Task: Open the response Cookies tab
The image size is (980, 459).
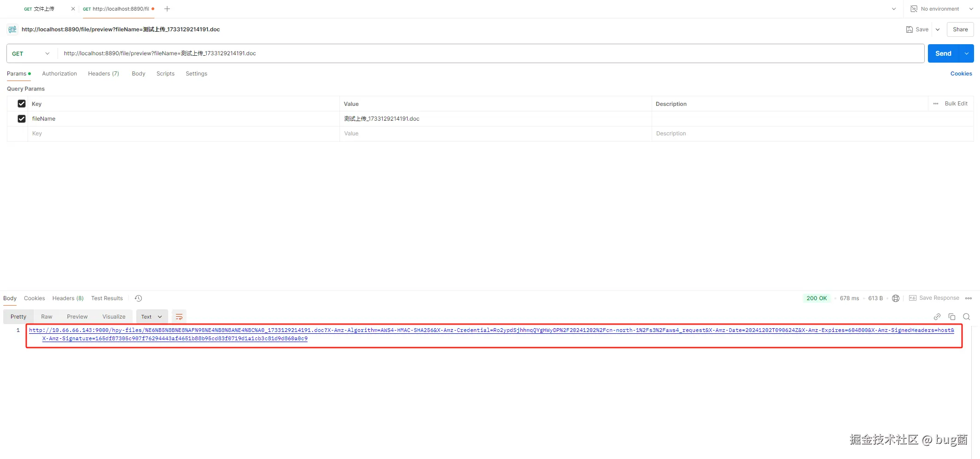Action: click(x=35, y=298)
